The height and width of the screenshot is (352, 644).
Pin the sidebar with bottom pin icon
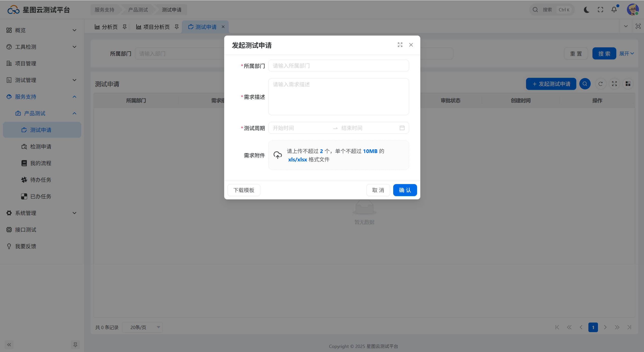75,344
